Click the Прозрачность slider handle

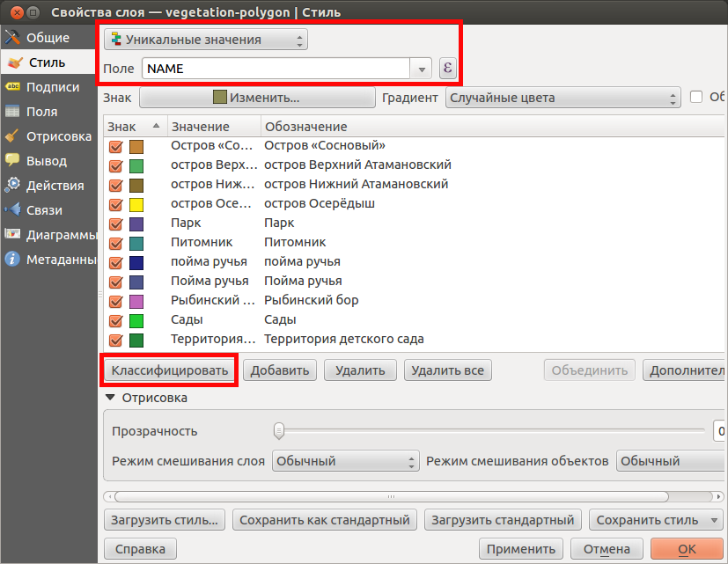point(278,431)
